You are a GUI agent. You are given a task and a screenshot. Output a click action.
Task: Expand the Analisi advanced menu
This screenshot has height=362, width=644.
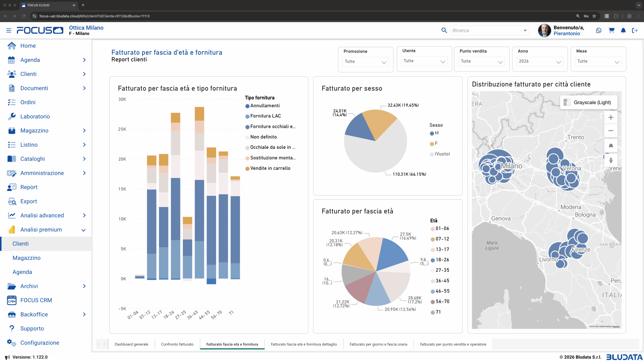point(42,215)
